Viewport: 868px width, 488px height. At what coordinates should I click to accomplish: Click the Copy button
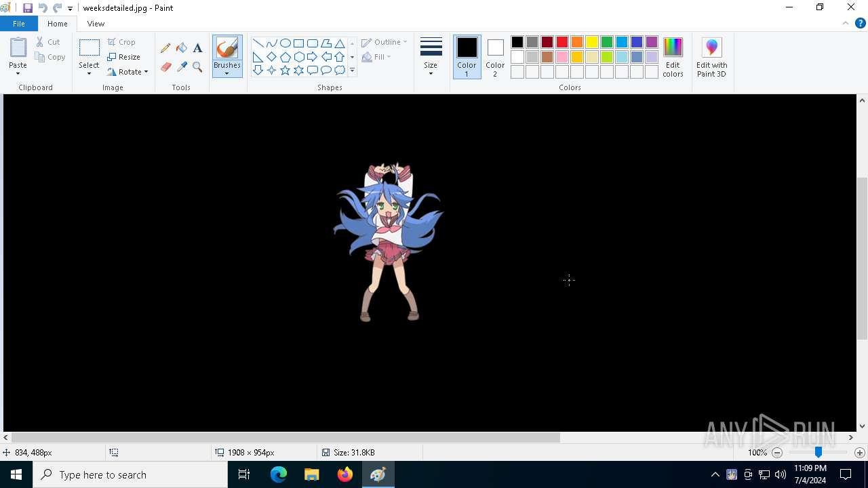pos(50,57)
